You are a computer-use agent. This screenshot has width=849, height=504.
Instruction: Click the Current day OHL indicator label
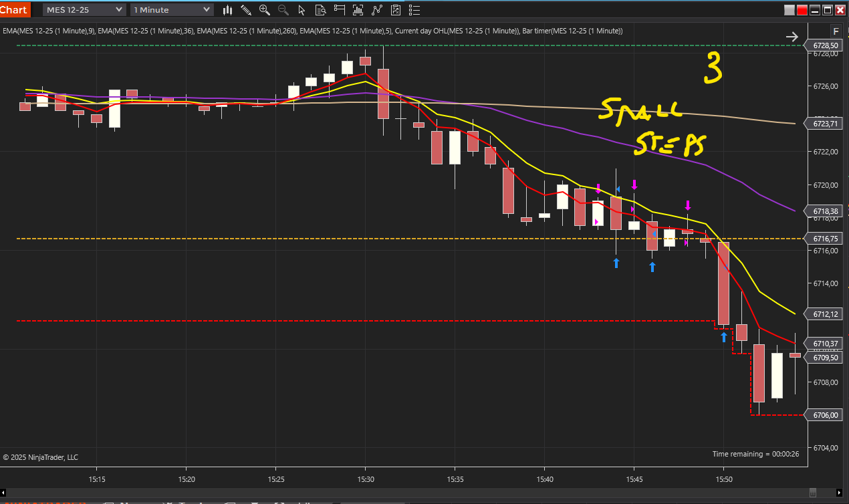point(457,31)
